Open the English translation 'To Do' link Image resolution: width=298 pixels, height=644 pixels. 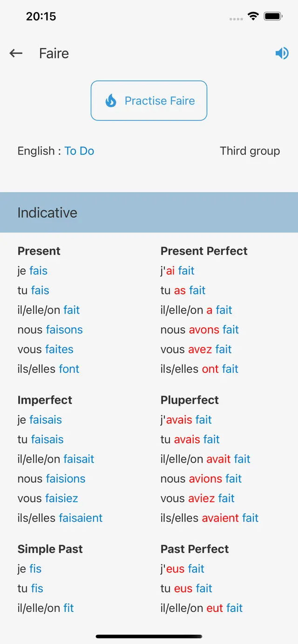click(79, 151)
